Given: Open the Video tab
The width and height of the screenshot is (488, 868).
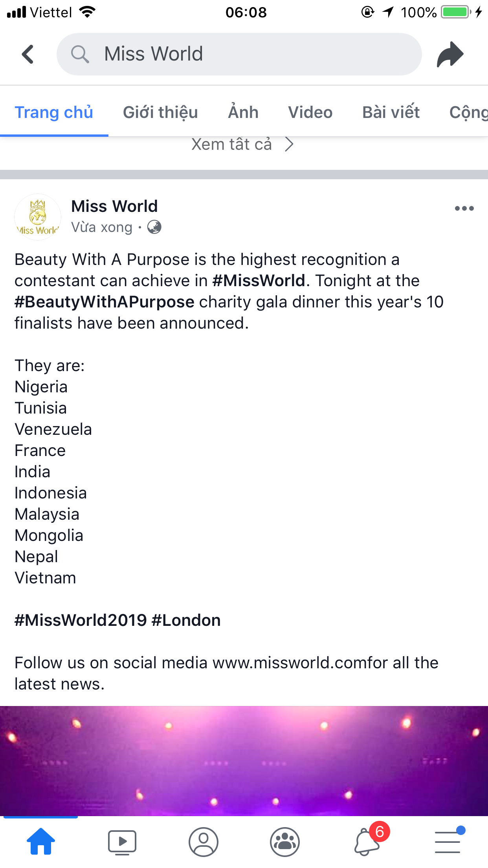Looking at the screenshot, I should tap(310, 112).
